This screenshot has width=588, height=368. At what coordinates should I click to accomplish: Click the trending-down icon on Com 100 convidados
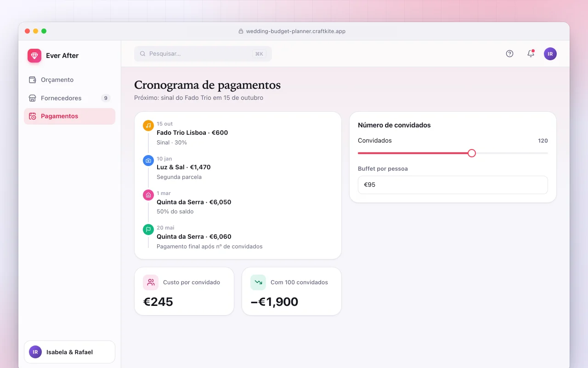tap(258, 282)
